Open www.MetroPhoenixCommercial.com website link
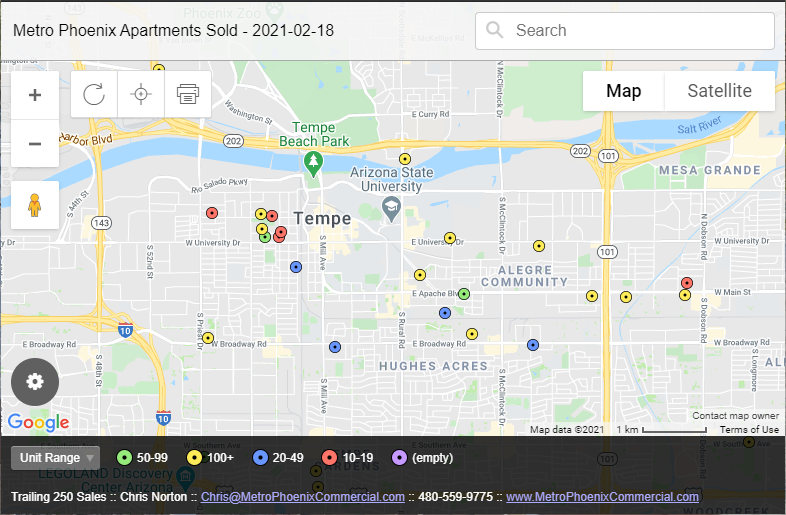This screenshot has width=786, height=515. click(x=602, y=497)
